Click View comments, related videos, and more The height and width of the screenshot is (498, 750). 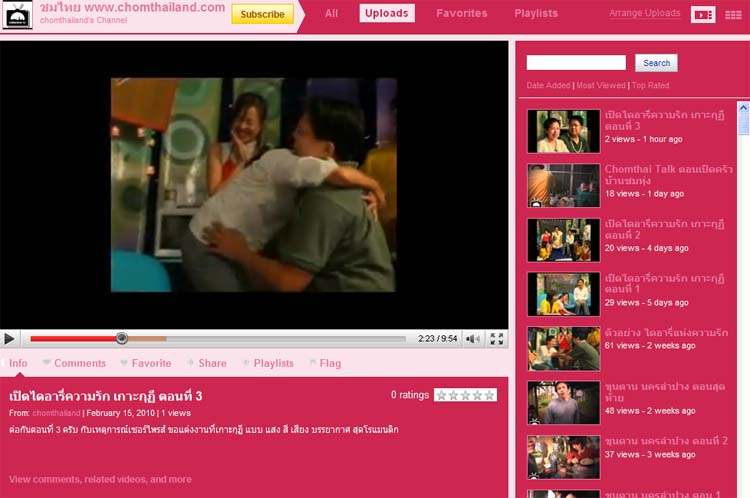[100, 479]
